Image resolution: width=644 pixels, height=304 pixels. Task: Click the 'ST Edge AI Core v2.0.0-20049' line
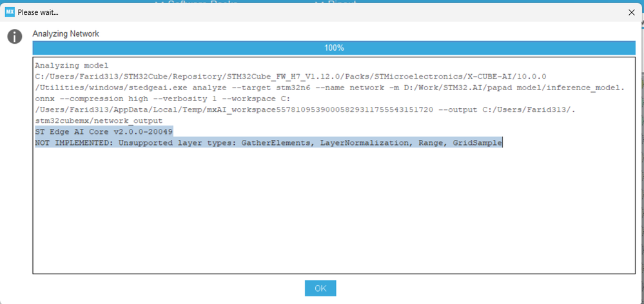104,131
